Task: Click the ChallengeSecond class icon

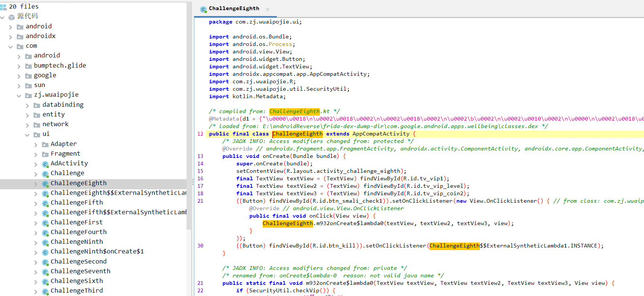Action: (x=45, y=262)
